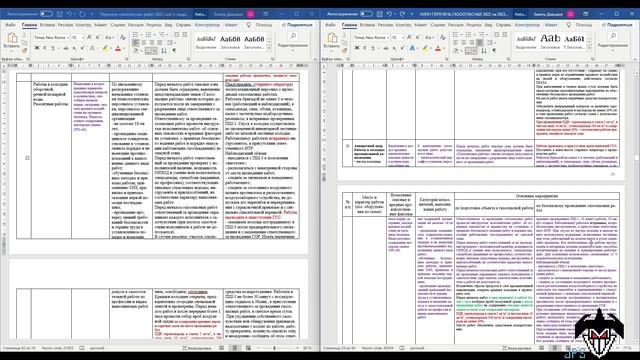Viewport: 640px width, 360px height.
Task: Apply superscript in left window ribbon
Action: [82, 48]
